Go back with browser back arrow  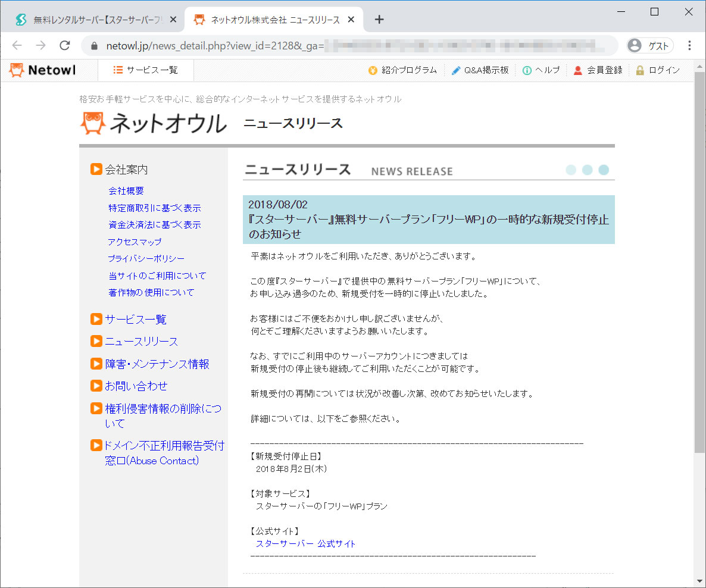click(17, 45)
